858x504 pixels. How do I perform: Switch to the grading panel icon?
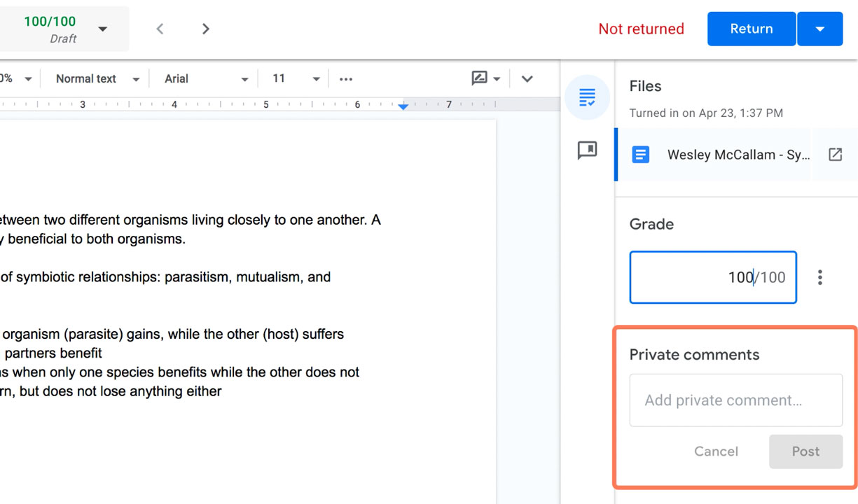[587, 97]
